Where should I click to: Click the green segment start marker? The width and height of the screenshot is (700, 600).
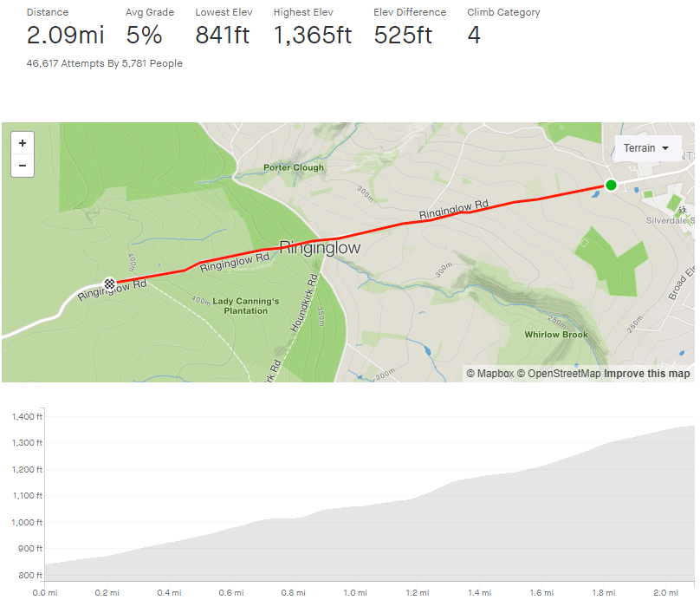611,185
